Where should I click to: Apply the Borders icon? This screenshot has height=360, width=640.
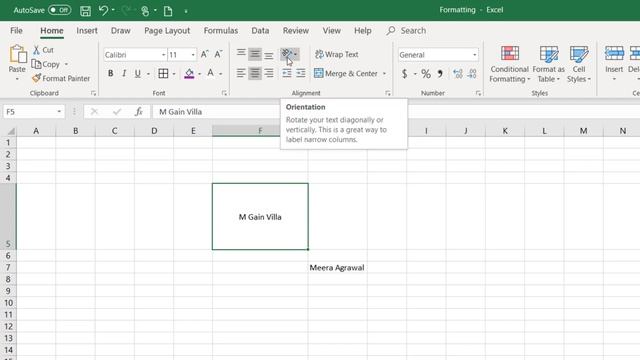pos(163,73)
